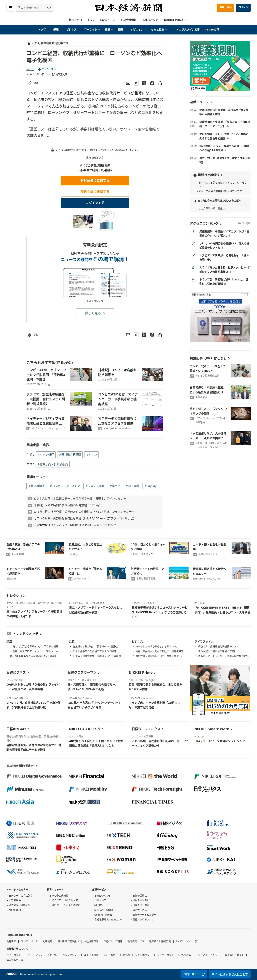Open the #エプスタイン文書 topic link
The height and width of the screenshot is (980, 257).
pyautogui.click(x=188, y=30)
